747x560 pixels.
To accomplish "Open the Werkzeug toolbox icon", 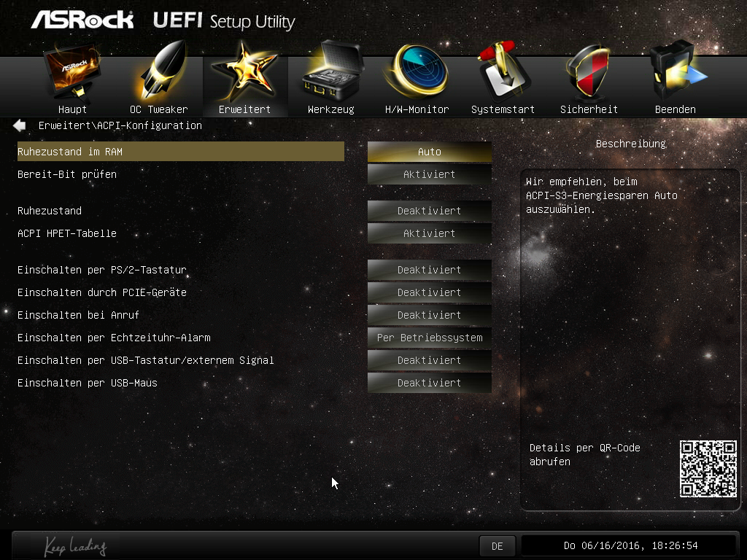I will coord(330,71).
